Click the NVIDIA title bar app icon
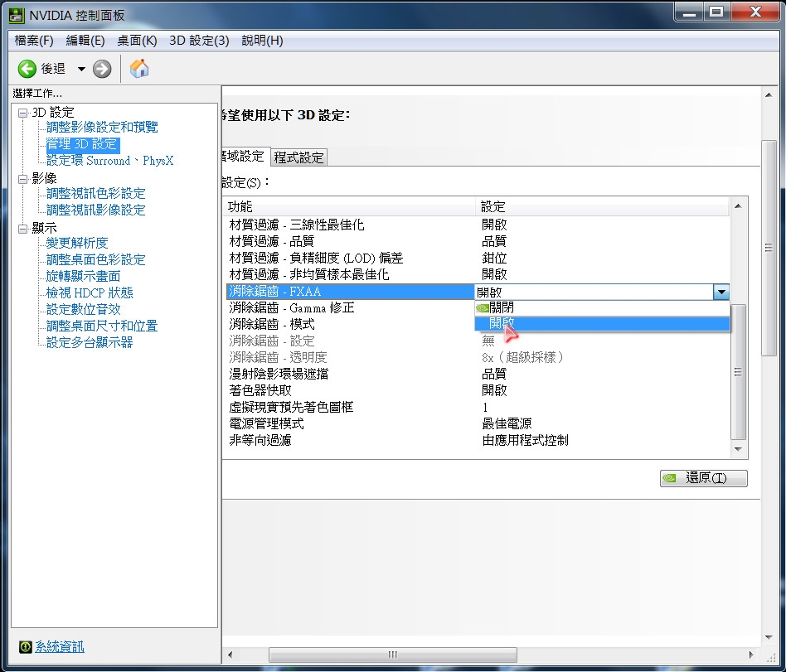The image size is (786, 672). pyautogui.click(x=17, y=15)
